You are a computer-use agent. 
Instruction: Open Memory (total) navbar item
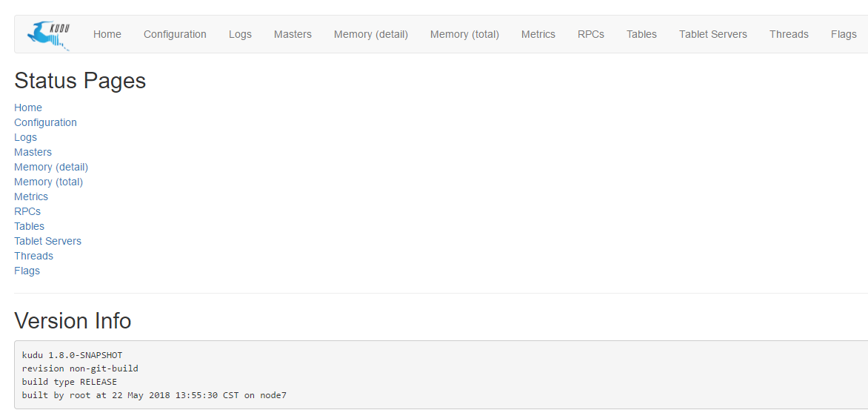464,34
